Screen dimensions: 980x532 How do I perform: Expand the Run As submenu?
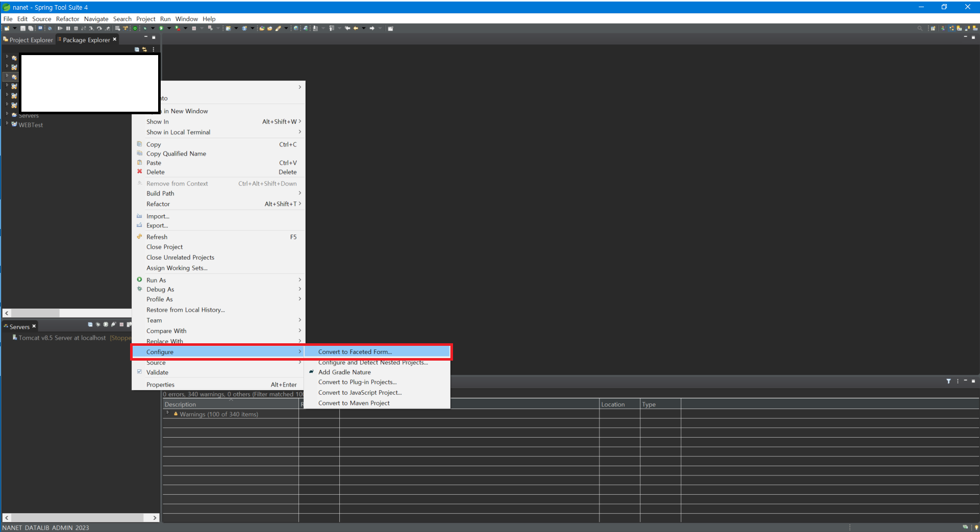click(219, 280)
